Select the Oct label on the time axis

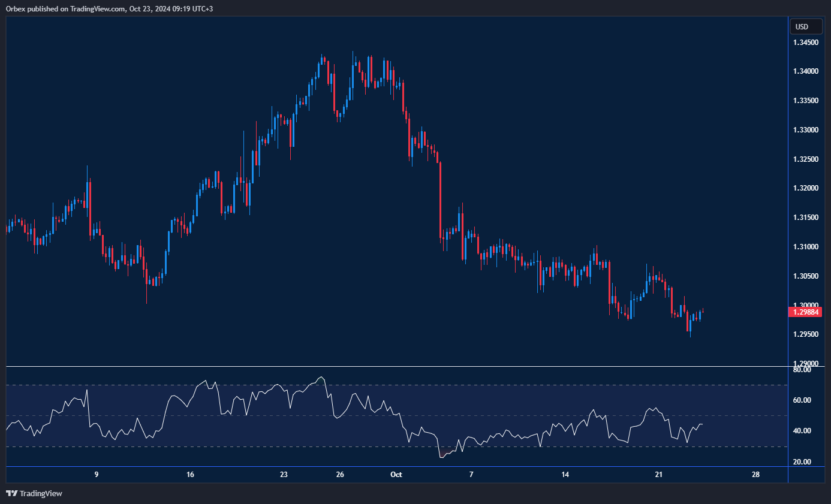(x=396, y=475)
